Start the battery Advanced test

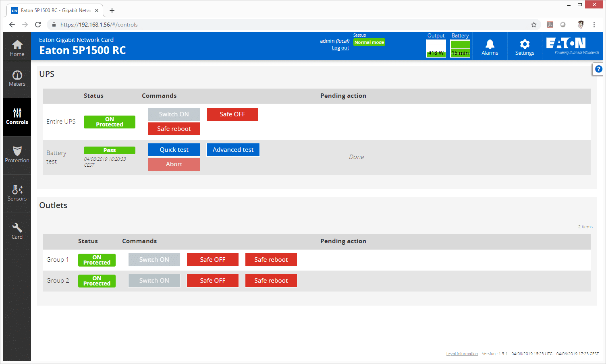233,150
